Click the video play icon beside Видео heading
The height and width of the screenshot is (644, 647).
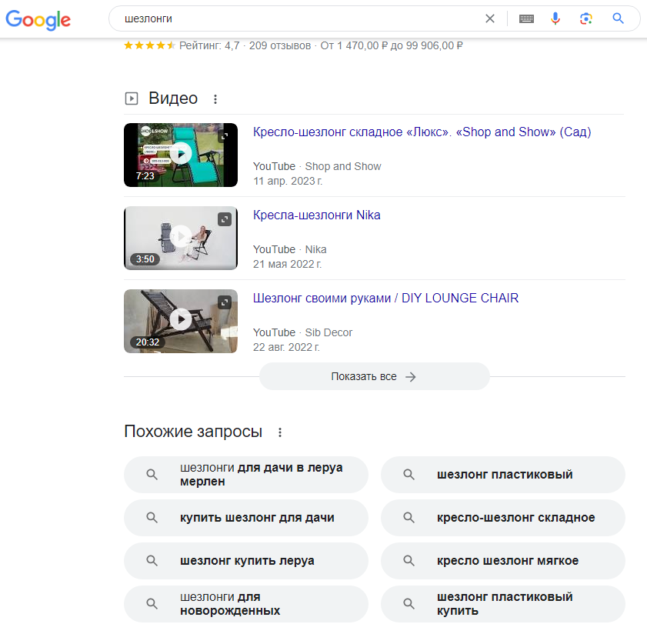pyautogui.click(x=132, y=98)
